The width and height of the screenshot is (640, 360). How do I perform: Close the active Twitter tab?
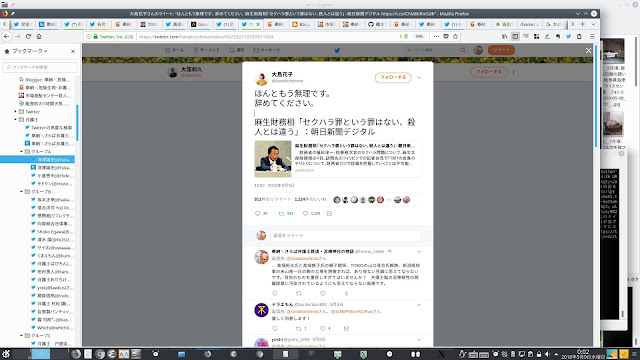pos(258,24)
